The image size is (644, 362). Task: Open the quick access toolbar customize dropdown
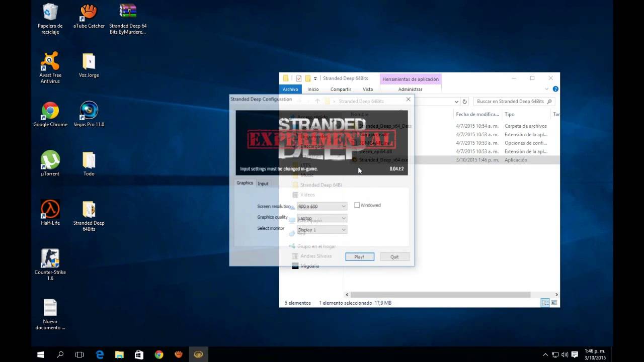click(315, 78)
